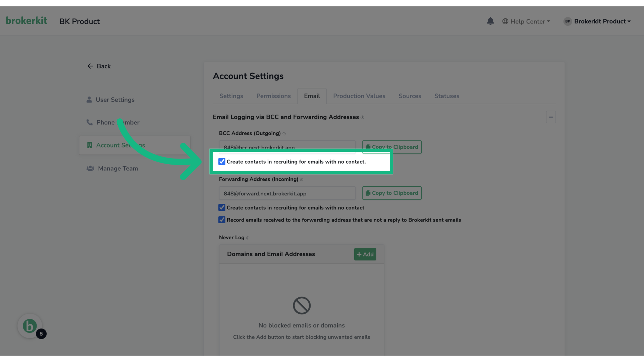Open Manage Team in sidebar
Viewport: 644px width, 362px height.
pos(112,169)
